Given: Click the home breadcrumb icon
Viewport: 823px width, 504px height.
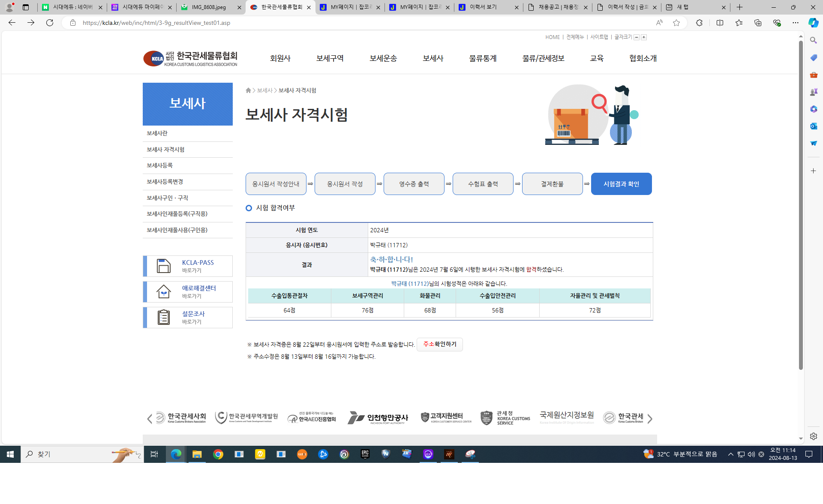Looking at the screenshot, I should [248, 90].
